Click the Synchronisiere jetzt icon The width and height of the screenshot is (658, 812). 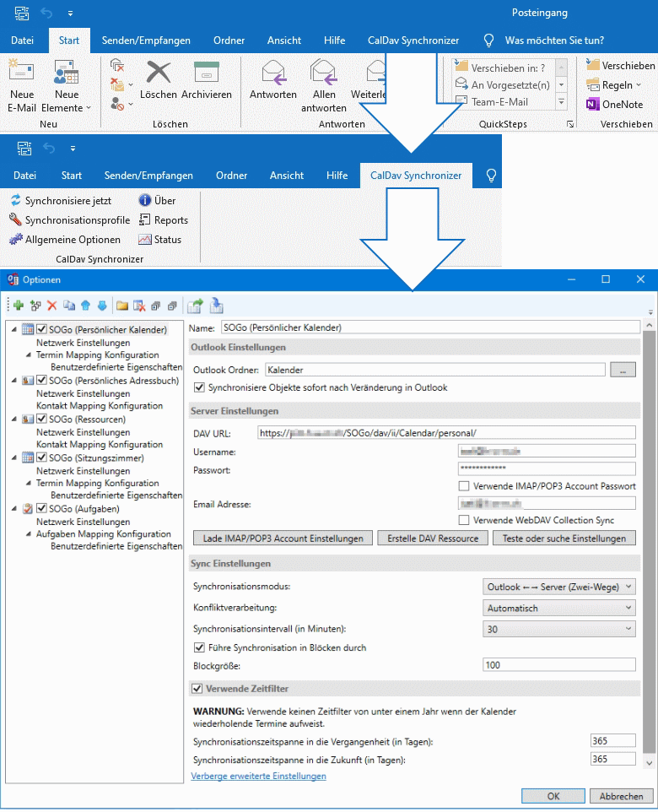coord(16,200)
